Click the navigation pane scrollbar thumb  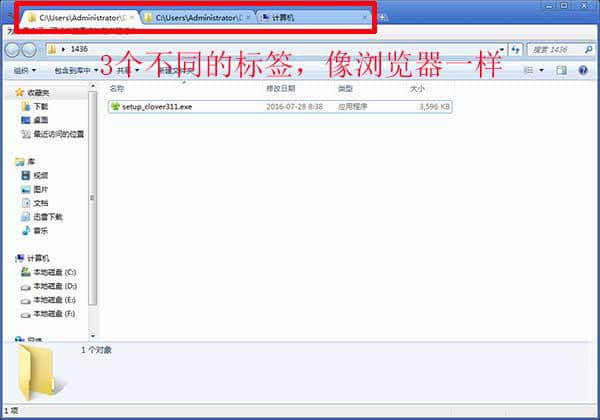point(93,198)
